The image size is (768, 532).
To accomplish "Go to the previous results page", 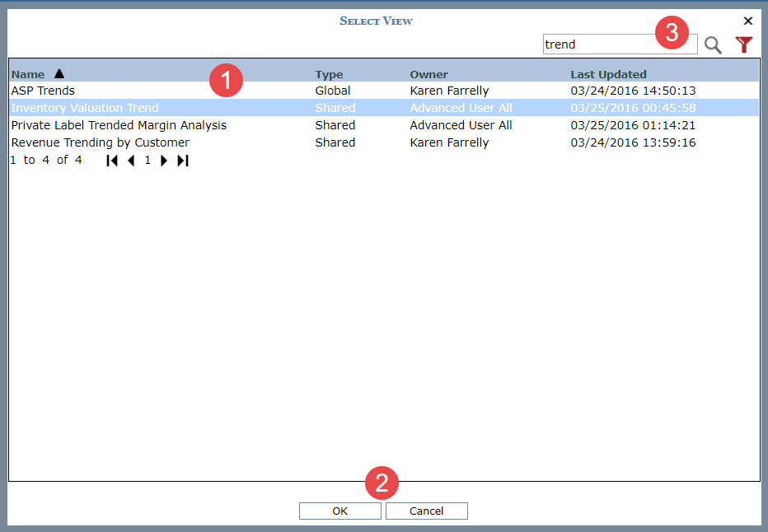I will 131,161.
